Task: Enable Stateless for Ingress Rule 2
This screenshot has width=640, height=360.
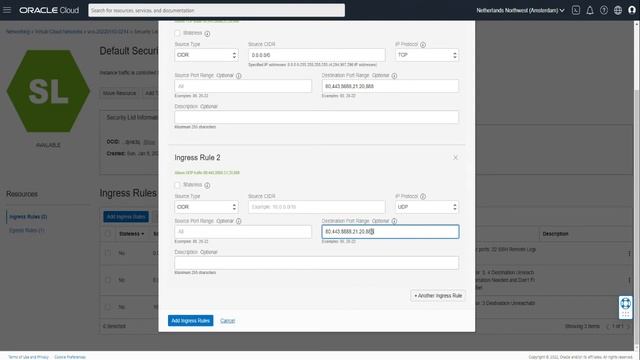Action: [177, 185]
